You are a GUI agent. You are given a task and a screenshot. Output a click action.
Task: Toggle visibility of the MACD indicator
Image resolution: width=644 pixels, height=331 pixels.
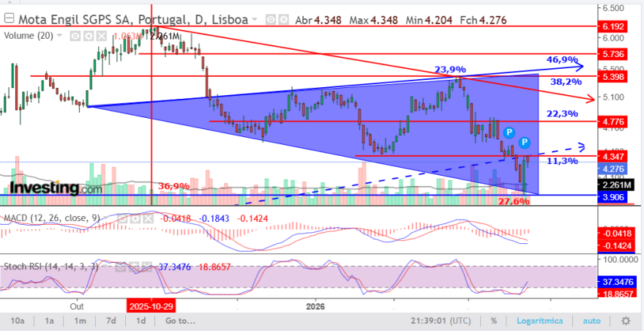click(x=122, y=218)
